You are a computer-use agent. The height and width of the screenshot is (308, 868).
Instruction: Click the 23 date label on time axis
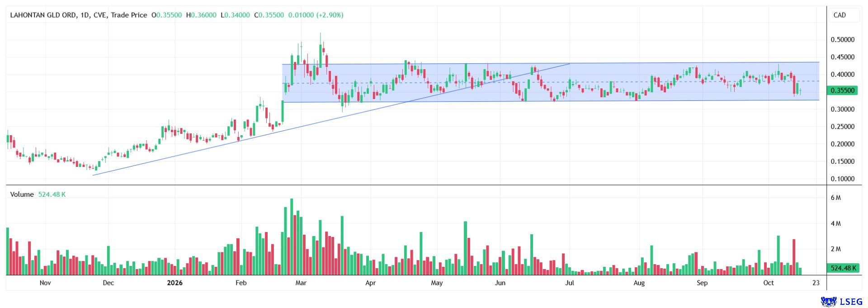coord(816,283)
